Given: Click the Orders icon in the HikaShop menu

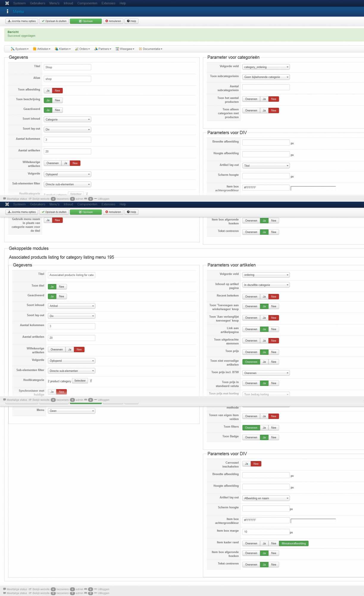Looking at the screenshot, I should tap(77, 49).
